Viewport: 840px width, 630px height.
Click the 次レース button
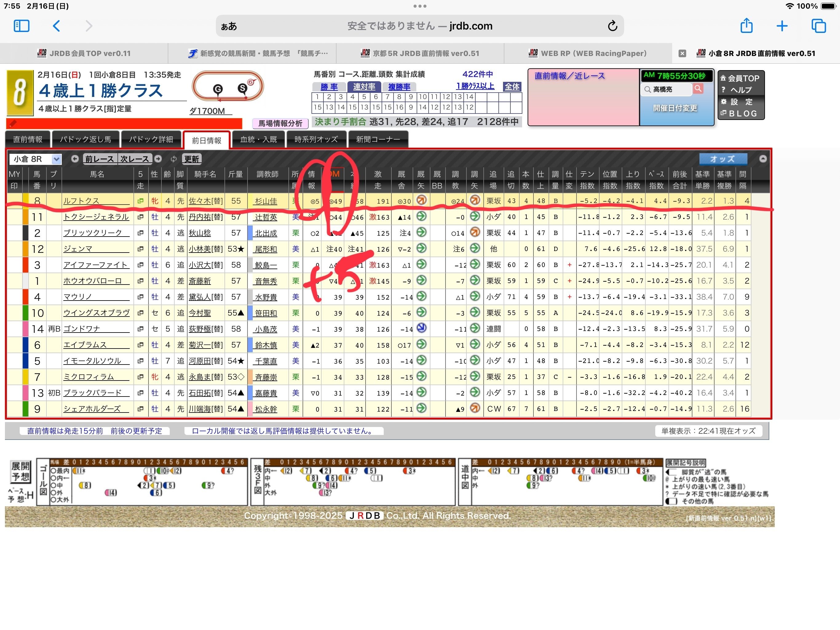134,159
